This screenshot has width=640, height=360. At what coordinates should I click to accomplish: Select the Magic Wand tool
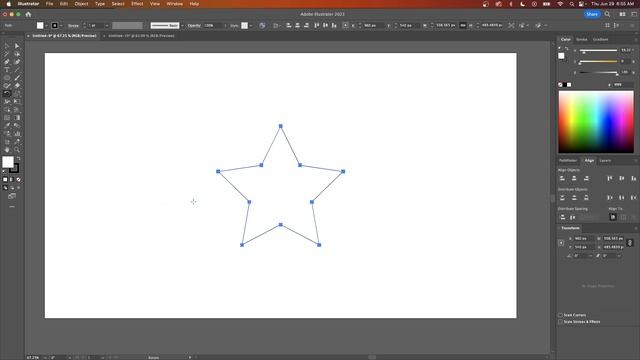tap(7, 54)
